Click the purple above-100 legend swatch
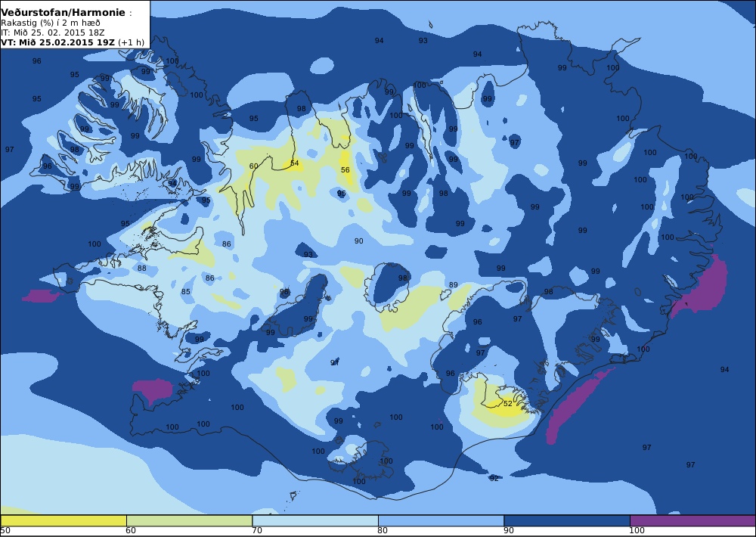 pyautogui.click(x=692, y=520)
